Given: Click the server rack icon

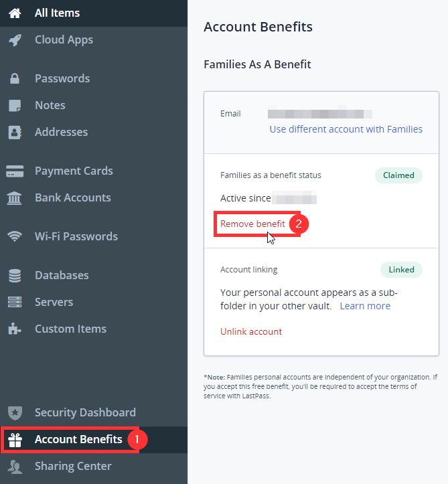Looking at the screenshot, I should [x=15, y=302].
